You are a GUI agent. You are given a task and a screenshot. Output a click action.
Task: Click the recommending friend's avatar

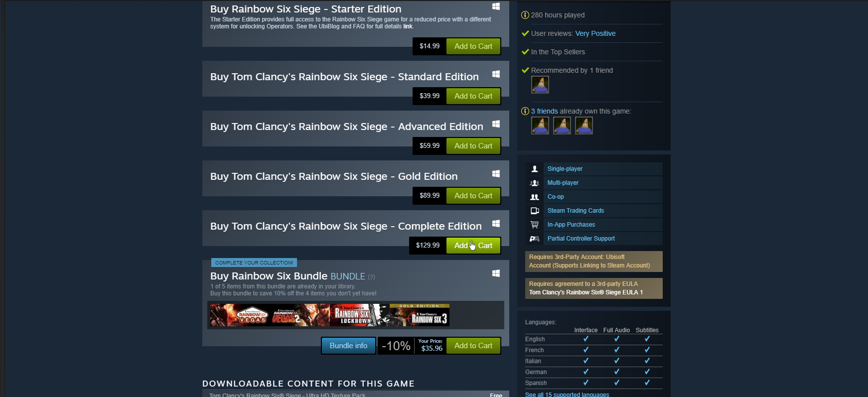click(540, 85)
